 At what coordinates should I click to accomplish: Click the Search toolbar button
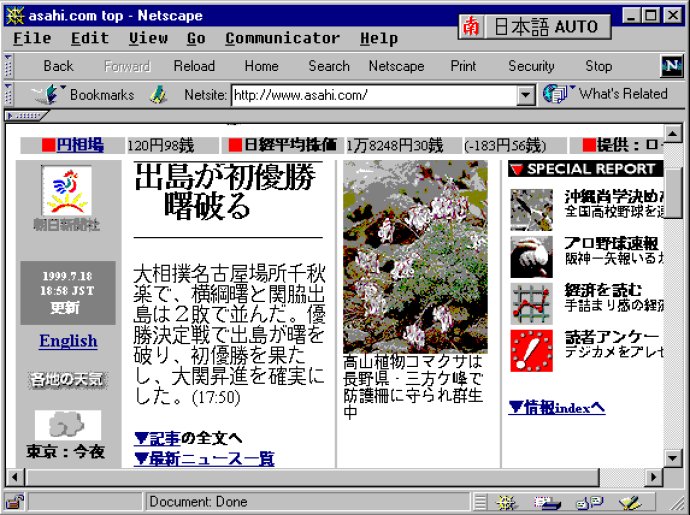click(329, 66)
